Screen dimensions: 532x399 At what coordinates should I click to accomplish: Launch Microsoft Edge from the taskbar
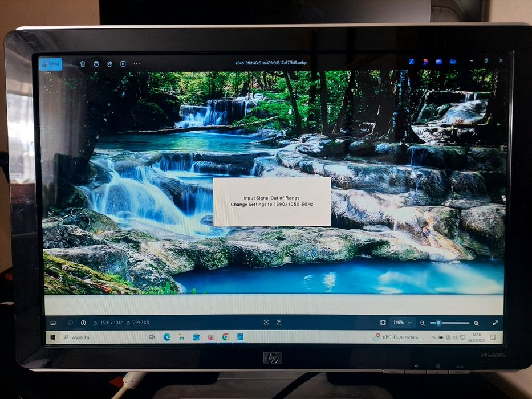[167, 337]
